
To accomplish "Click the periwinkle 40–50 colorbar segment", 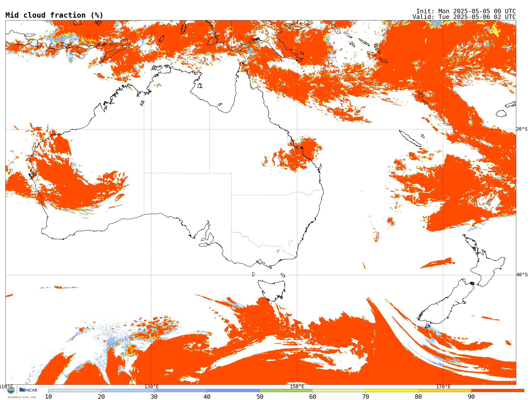I will [x=233, y=391].
